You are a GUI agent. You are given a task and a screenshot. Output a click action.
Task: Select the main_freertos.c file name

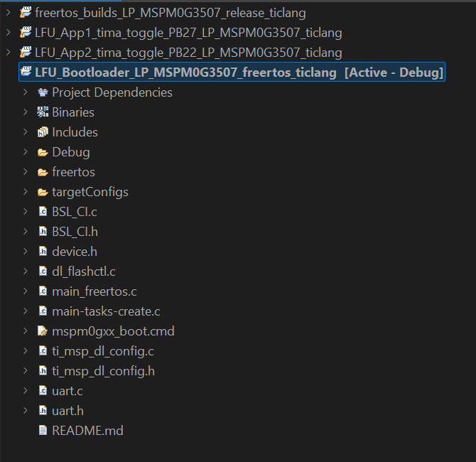94,291
